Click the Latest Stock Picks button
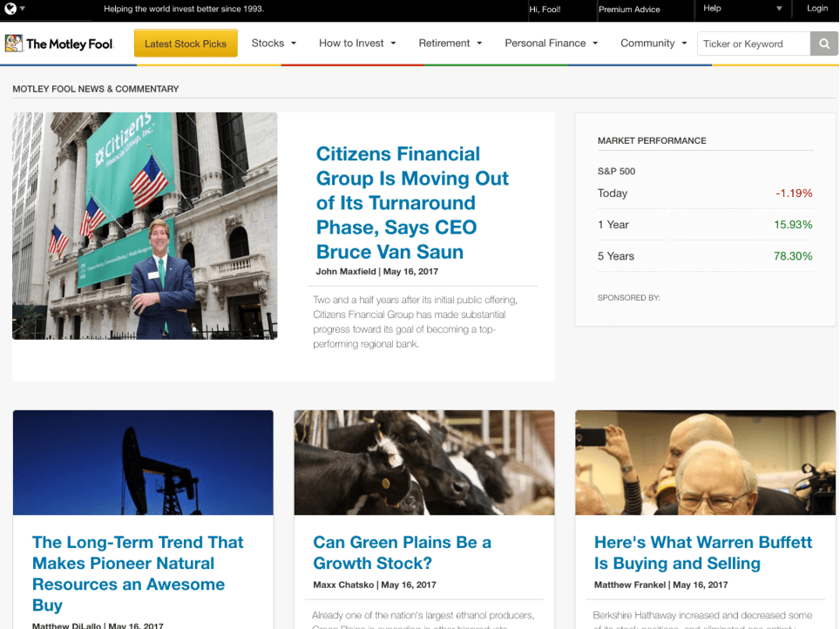 [186, 44]
